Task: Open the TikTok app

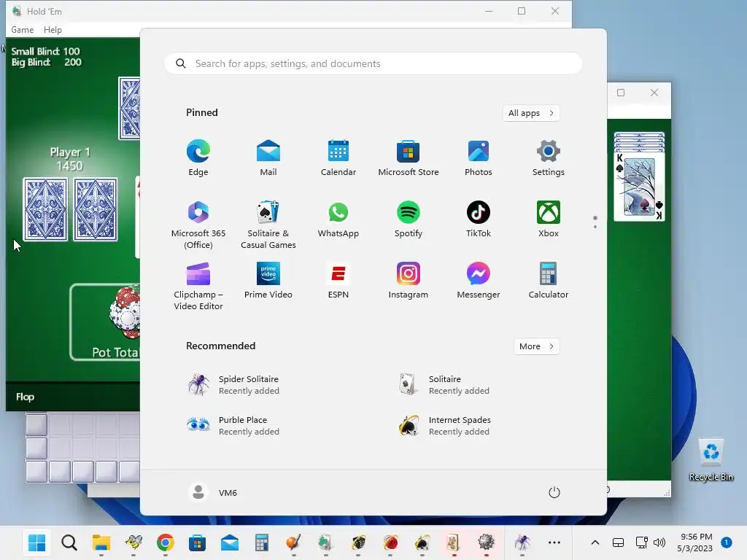Action: [x=479, y=219]
